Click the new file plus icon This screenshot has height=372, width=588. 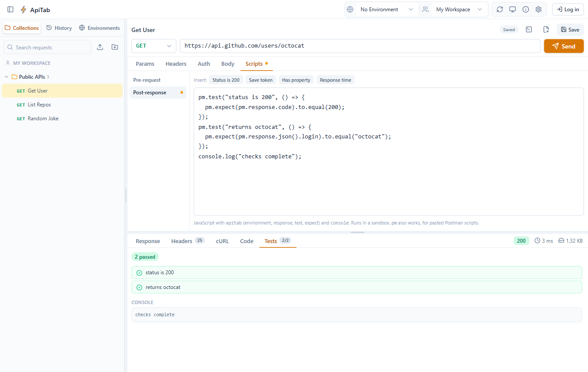click(546, 29)
